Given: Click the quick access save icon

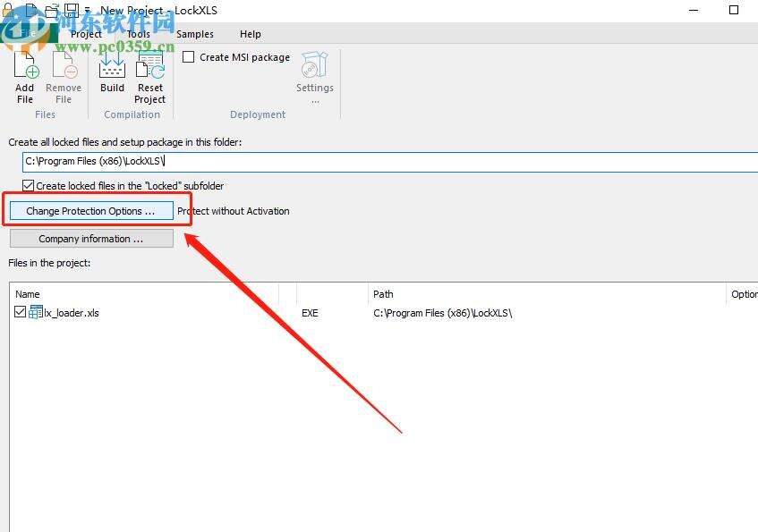Looking at the screenshot, I should [72, 10].
